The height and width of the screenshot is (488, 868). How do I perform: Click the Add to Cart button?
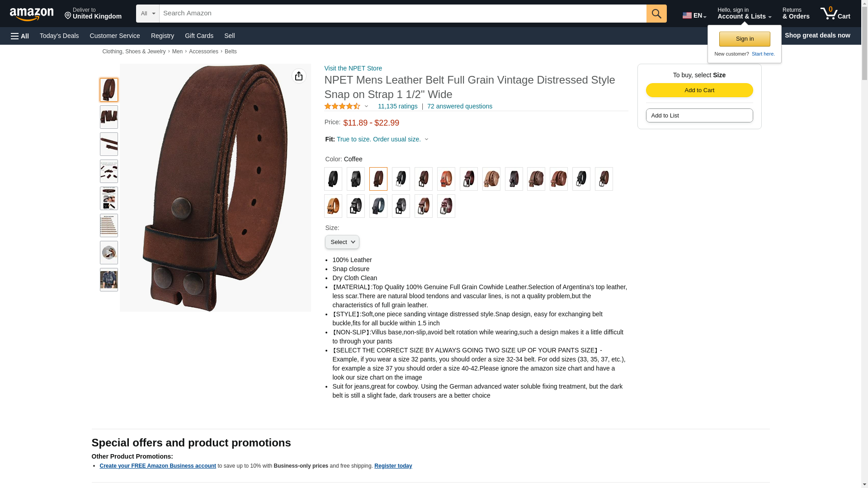(699, 90)
